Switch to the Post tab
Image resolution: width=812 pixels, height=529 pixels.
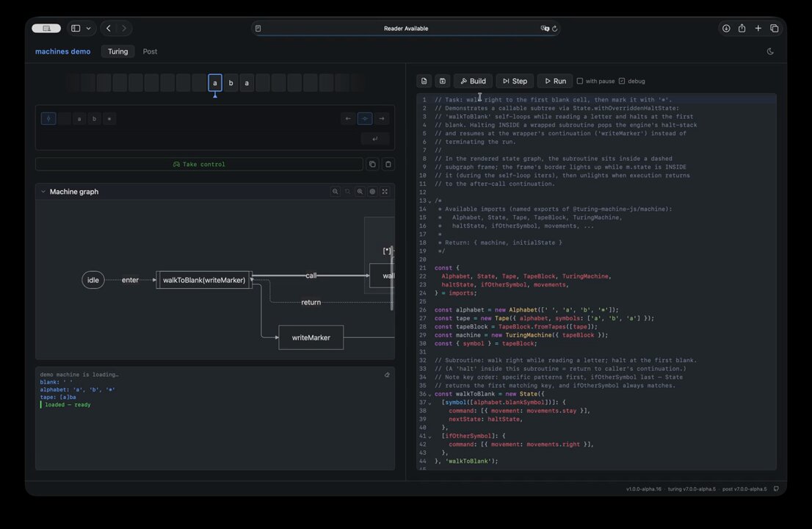tap(150, 51)
